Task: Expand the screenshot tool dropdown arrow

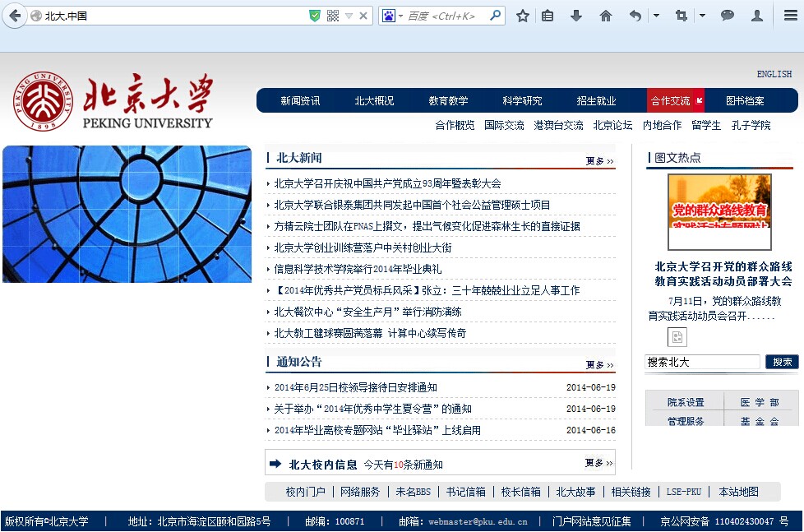Action: click(703, 16)
